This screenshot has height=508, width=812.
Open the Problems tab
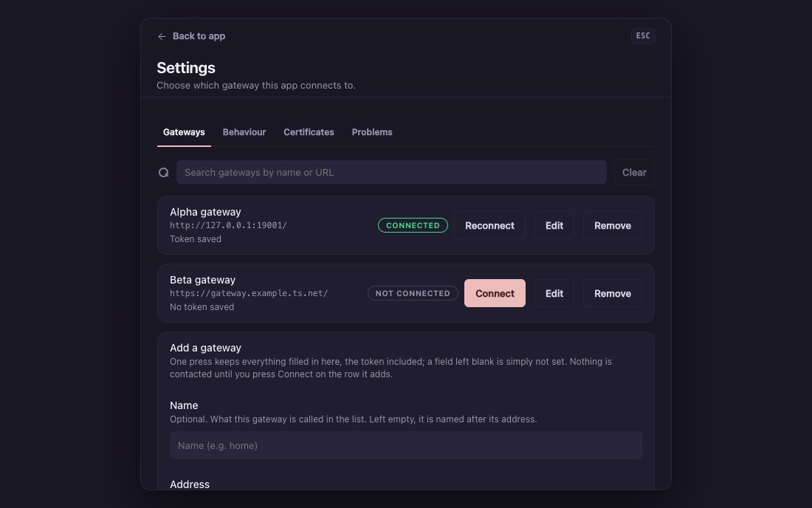click(372, 132)
